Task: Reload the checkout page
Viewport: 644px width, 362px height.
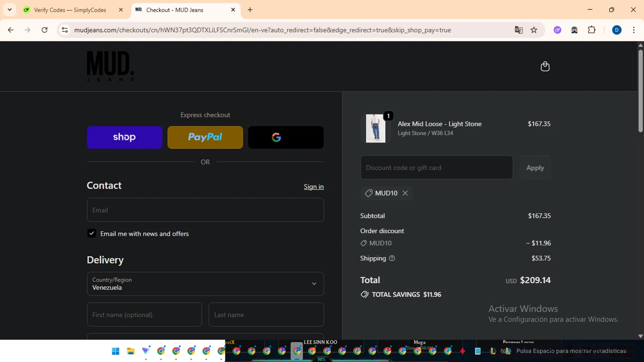Action: [x=44, y=30]
